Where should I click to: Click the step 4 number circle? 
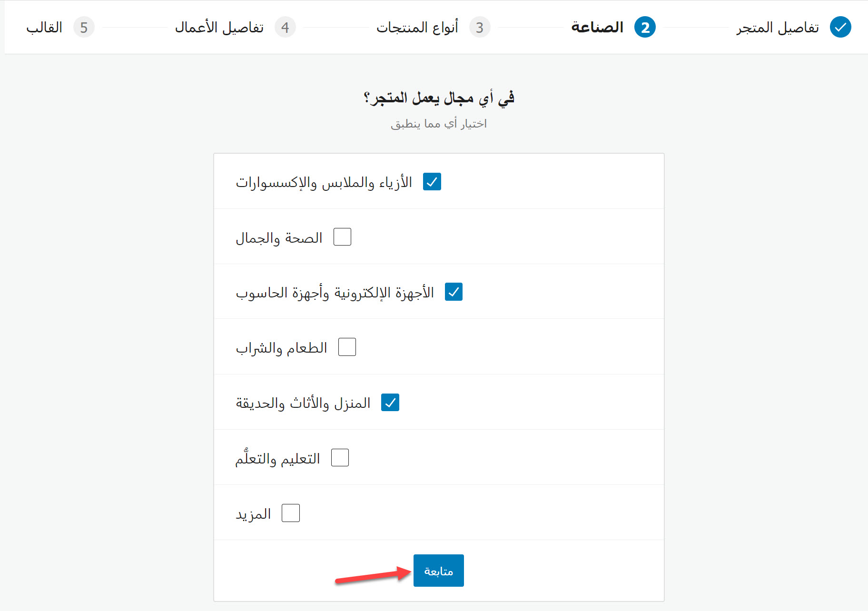(x=285, y=27)
